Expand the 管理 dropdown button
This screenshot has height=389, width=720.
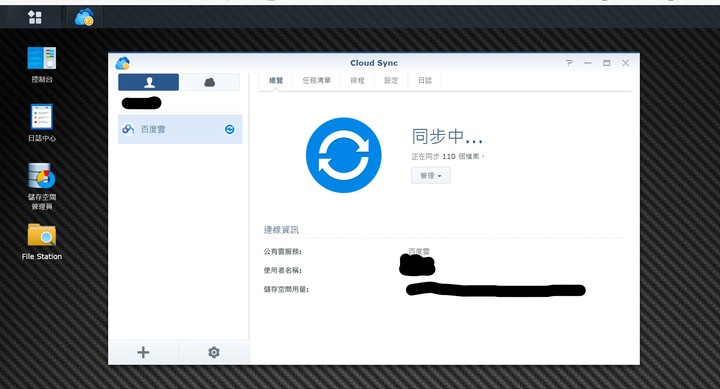tap(431, 175)
